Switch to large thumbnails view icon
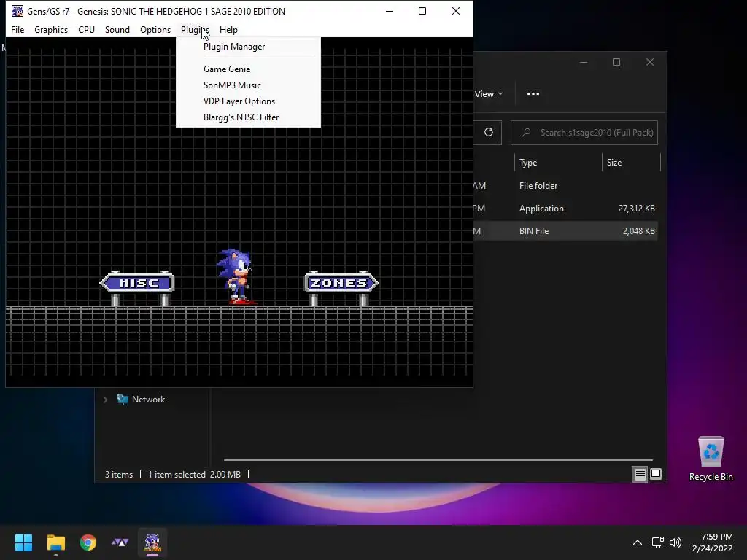This screenshot has width=747, height=560. click(656, 474)
